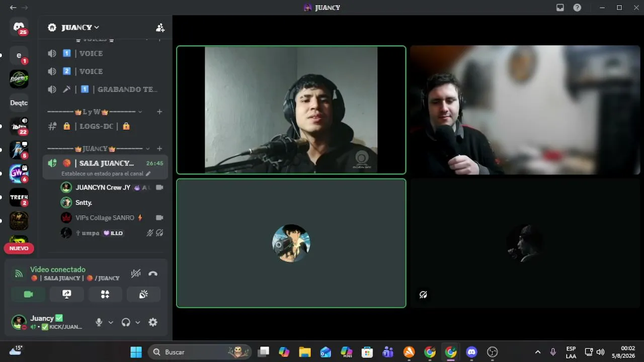
Task: Set a channel status via "Establece un estado"
Action: click(106, 173)
